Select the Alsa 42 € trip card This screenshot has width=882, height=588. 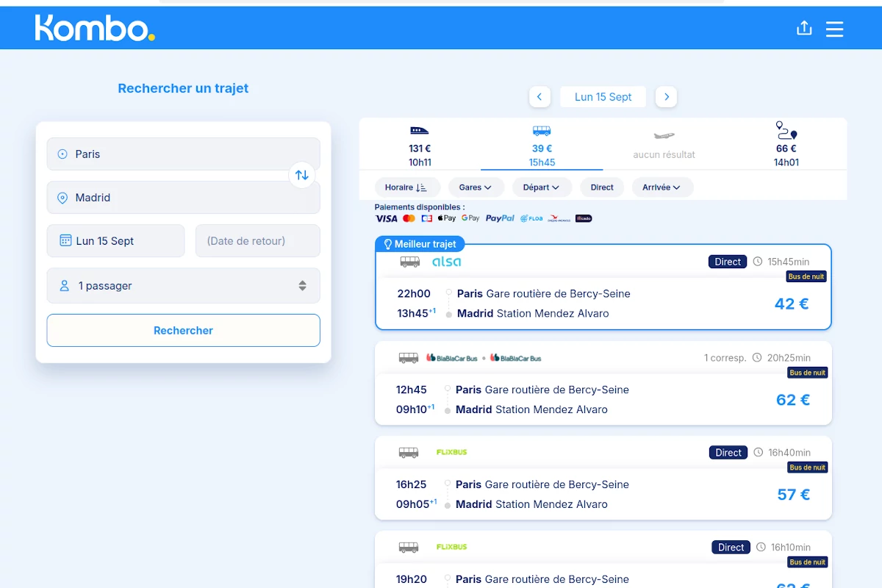(x=603, y=287)
